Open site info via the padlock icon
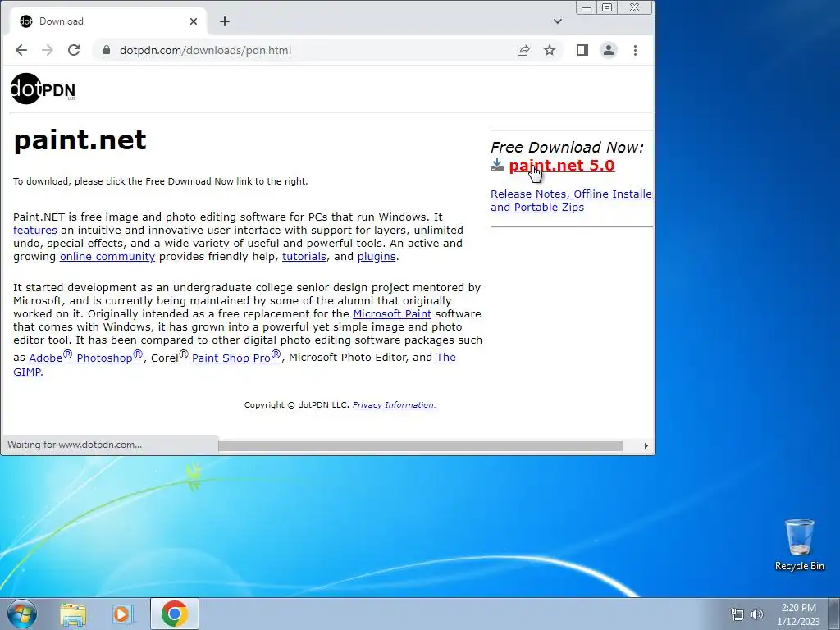This screenshot has width=840, height=630. click(x=107, y=50)
